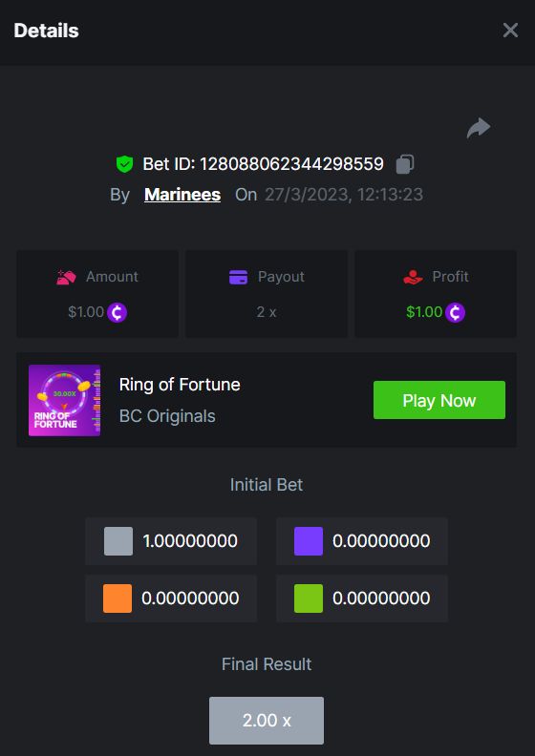Click the green verified shield icon

pyautogui.click(x=124, y=164)
